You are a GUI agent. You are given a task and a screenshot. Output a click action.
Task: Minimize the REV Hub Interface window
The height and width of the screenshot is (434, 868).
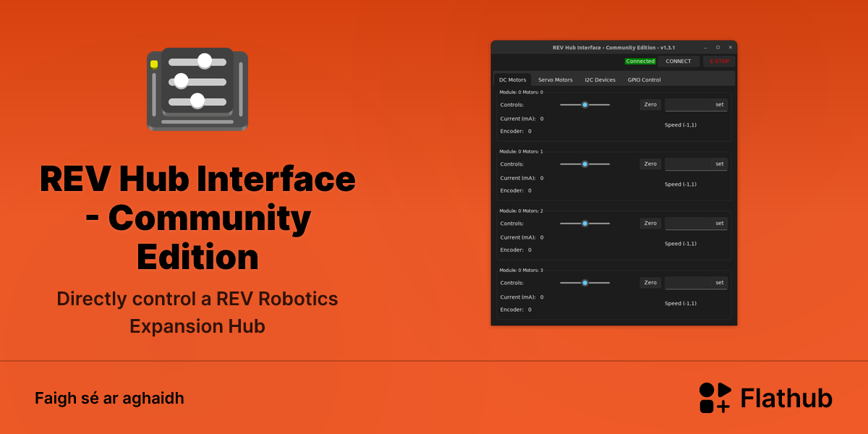tap(706, 47)
